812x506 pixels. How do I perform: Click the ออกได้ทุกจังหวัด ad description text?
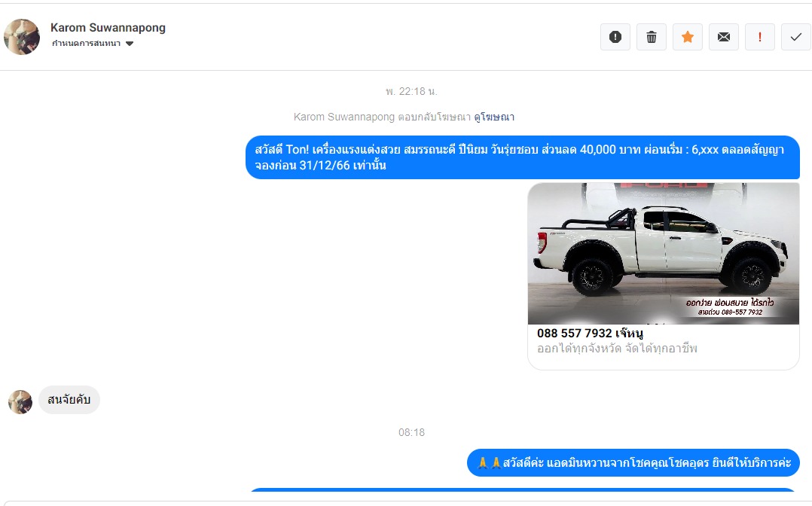coord(617,349)
